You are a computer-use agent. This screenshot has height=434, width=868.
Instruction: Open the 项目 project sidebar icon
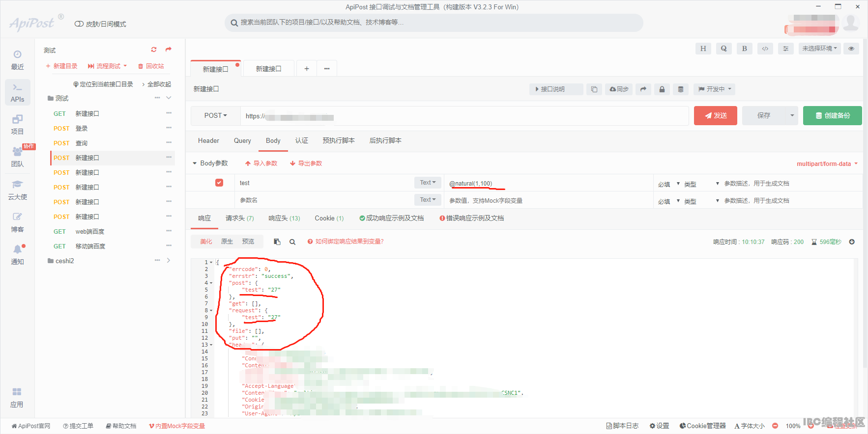pyautogui.click(x=17, y=125)
